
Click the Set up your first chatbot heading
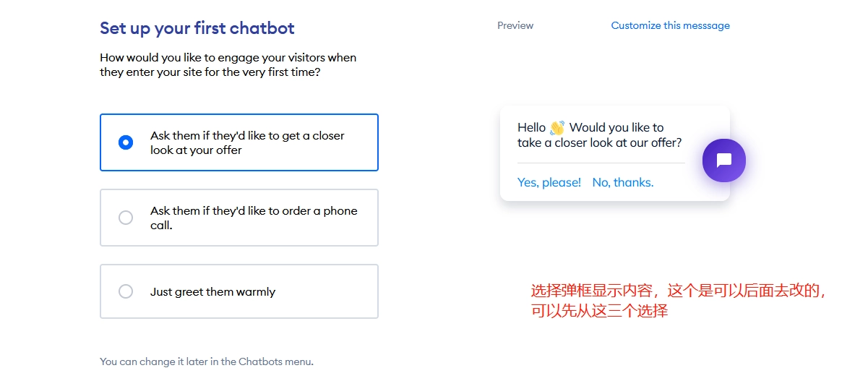197,29
